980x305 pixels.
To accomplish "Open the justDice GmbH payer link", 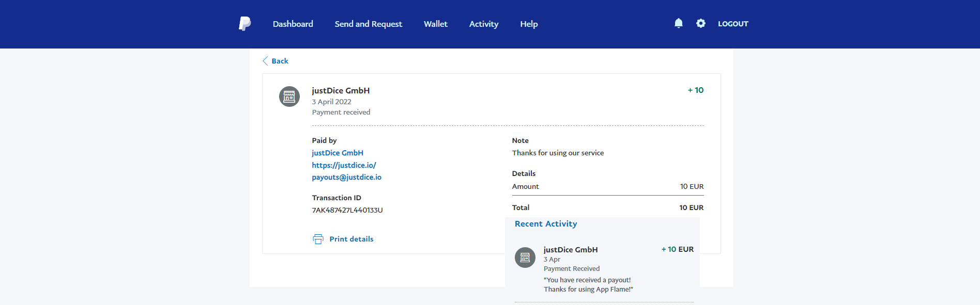I will (338, 153).
